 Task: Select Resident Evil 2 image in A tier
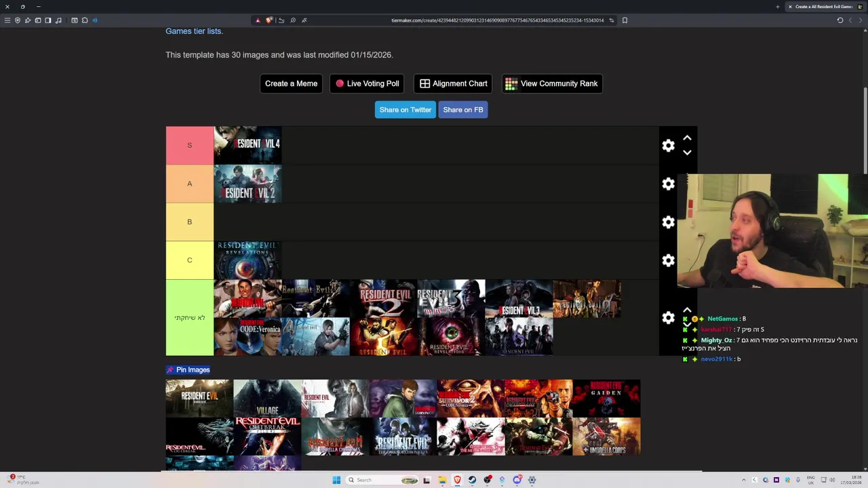[248, 184]
